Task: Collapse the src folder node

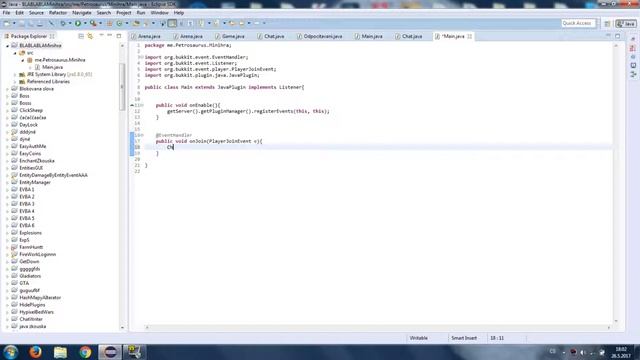Action: coord(15,53)
